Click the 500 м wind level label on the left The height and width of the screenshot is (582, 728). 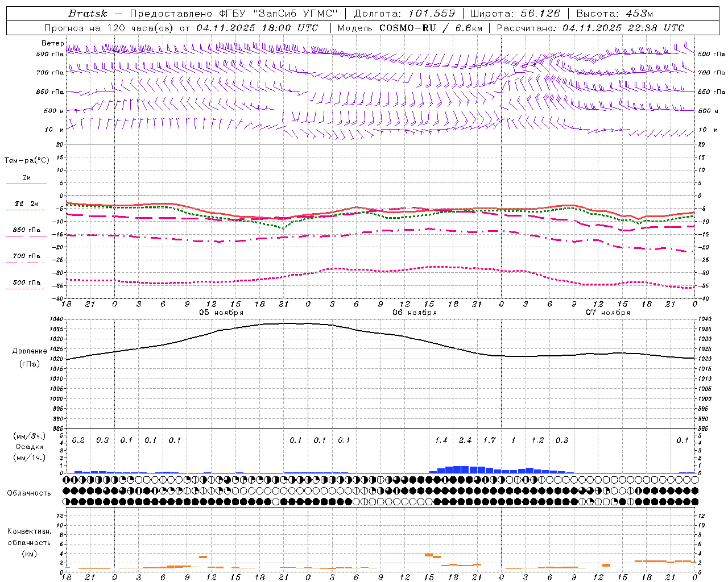[x=55, y=111]
